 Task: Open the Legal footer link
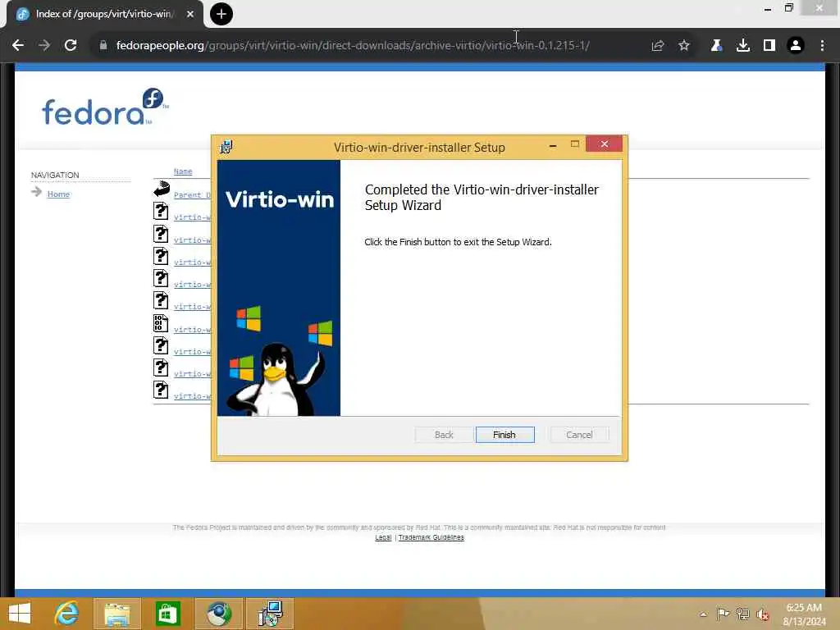(383, 537)
